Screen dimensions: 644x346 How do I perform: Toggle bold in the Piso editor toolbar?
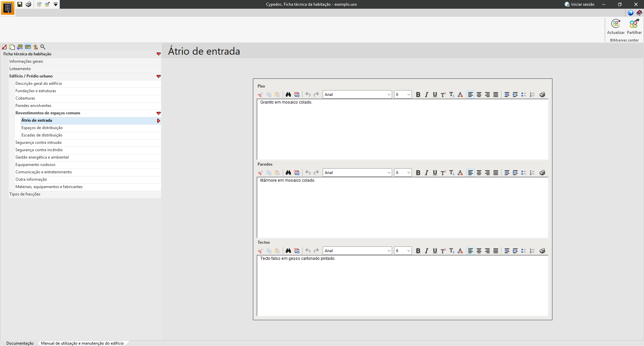[418, 95]
